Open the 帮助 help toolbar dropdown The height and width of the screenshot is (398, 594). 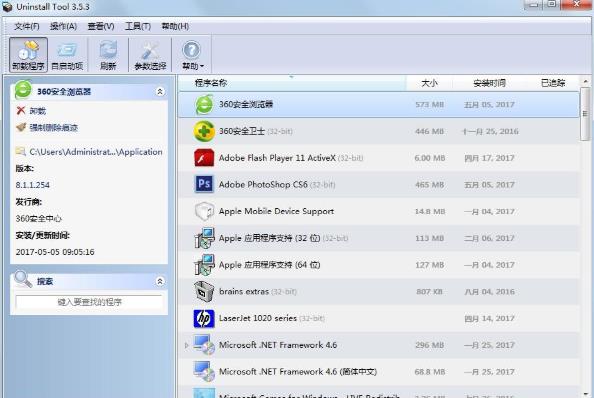tap(192, 55)
